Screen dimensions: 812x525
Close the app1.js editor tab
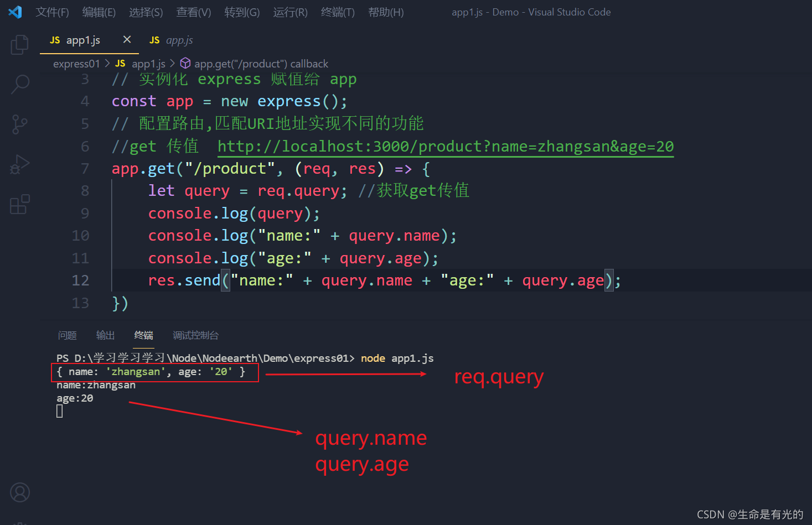coord(127,39)
